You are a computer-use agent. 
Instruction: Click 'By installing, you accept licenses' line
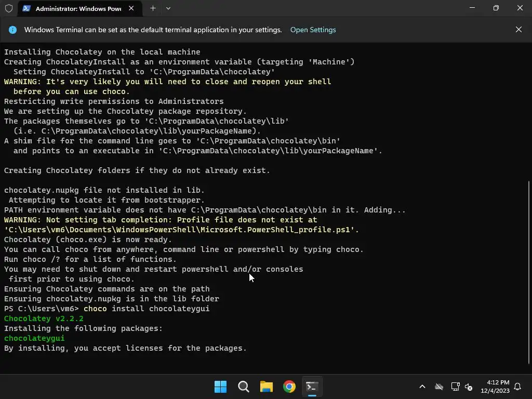[125, 348]
